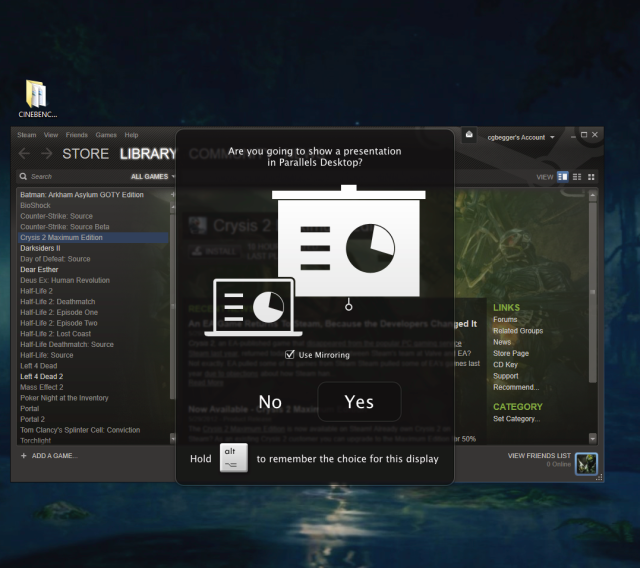Open the Games menu

click(106, 135)
